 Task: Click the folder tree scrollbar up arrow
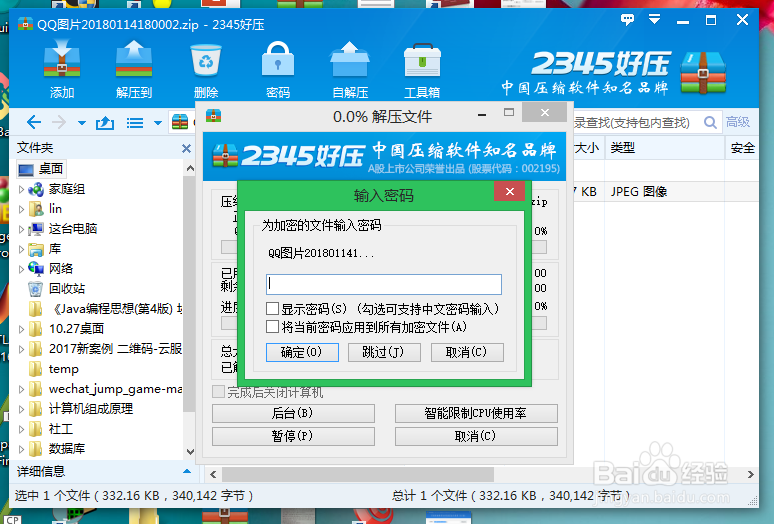pyautogui.click(x=190, y=169)
